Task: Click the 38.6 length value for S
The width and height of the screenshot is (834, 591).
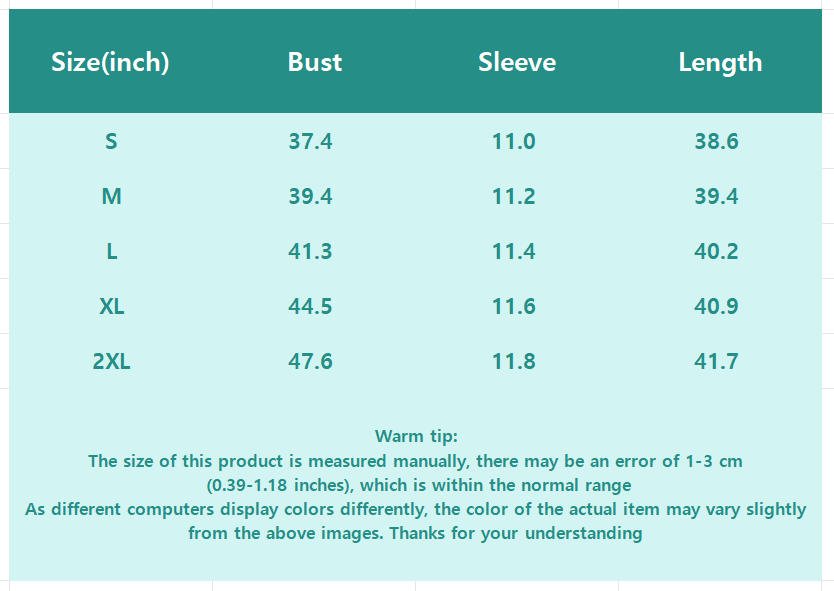Action: (716, 142)
